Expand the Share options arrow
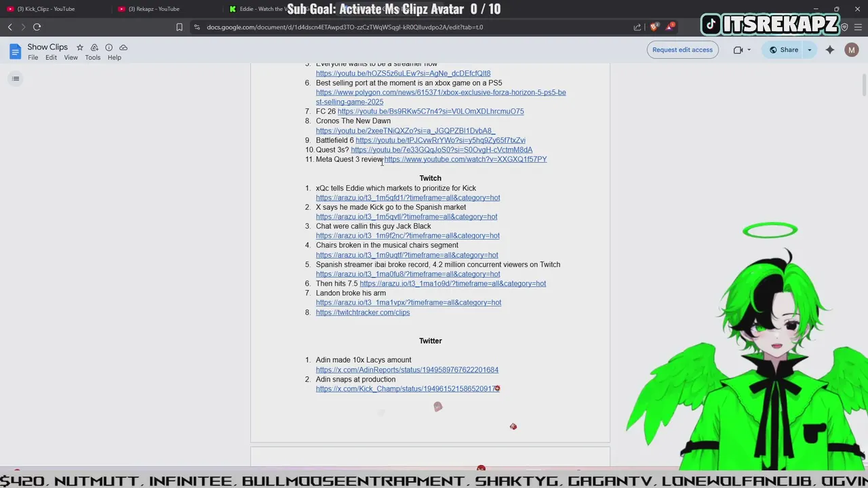 coord(809,49)
